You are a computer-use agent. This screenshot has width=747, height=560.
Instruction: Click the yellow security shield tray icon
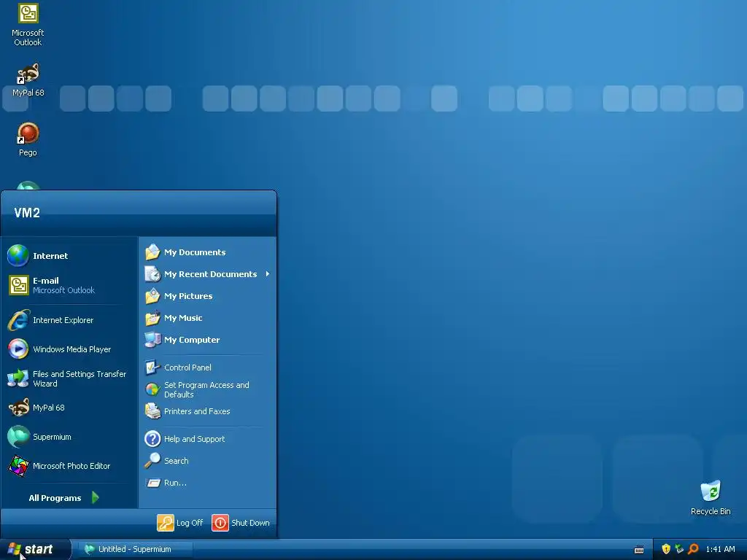(666, 549)
